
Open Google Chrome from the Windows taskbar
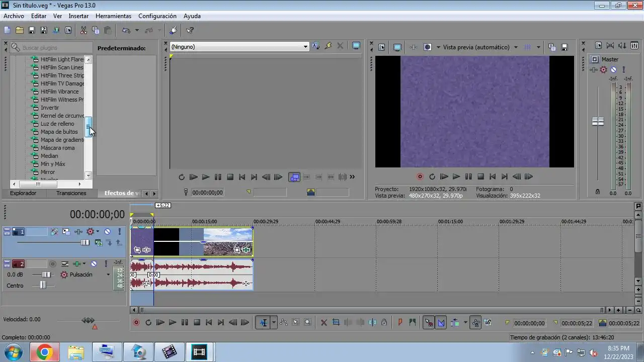[x=44, y=352]
